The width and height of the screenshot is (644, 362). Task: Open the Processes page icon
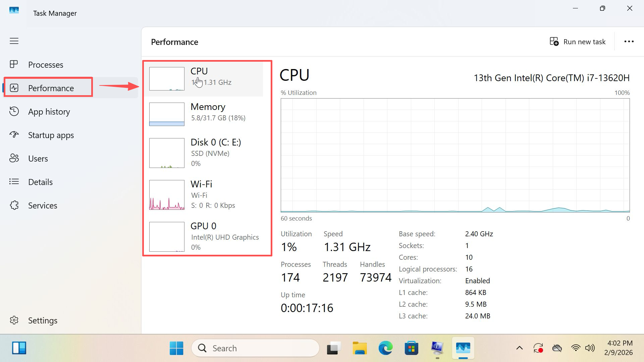coord(14,64)
